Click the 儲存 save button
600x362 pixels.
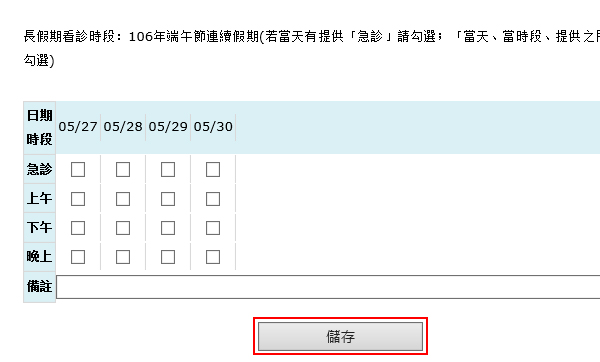point(340,336)
